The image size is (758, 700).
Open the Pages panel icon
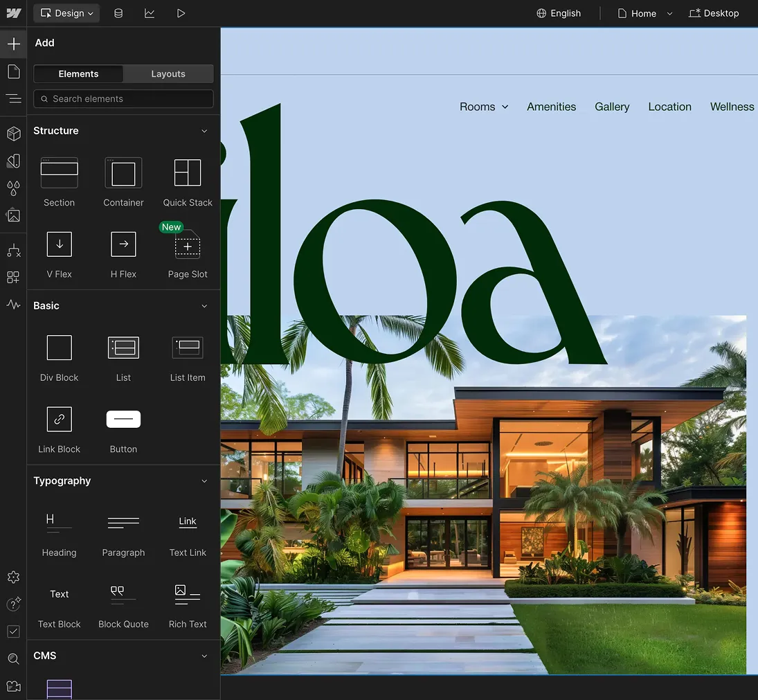pyautogui.click(x=14, y=71)
